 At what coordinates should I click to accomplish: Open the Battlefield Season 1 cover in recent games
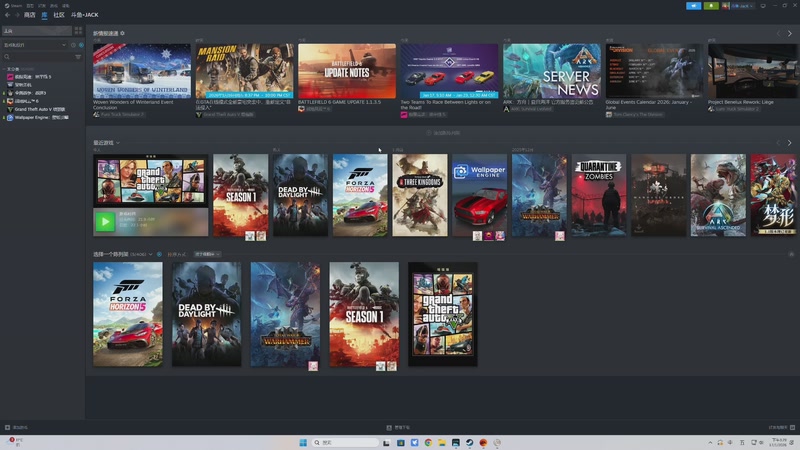(x=240, y=195)
